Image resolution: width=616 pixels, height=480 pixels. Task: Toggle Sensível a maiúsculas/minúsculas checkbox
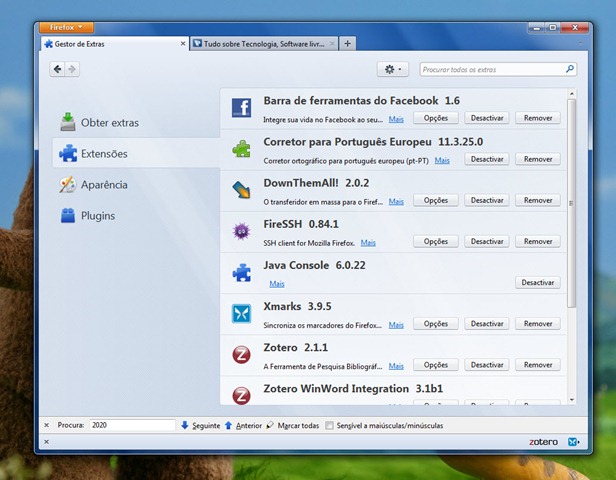click(x=329, y=425)
